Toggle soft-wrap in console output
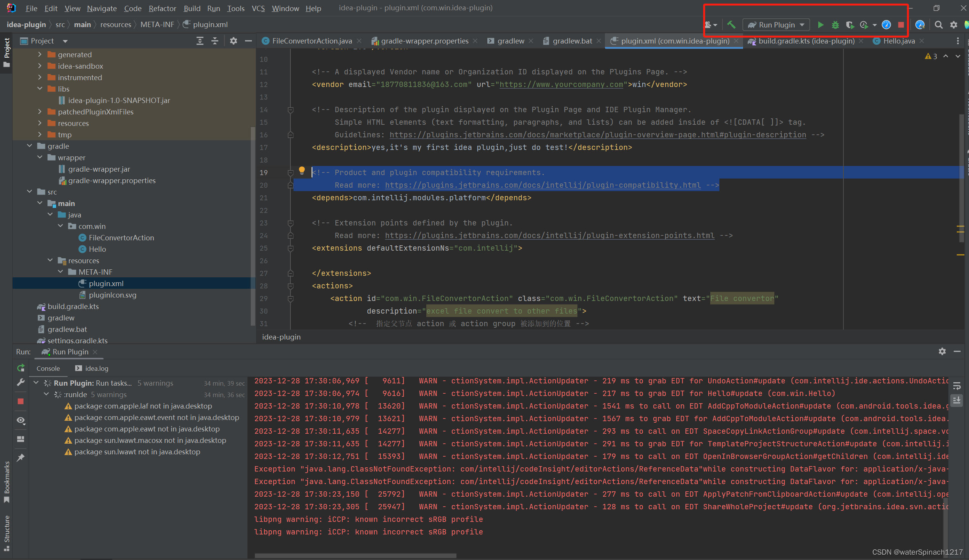 [x=957, y=386]
